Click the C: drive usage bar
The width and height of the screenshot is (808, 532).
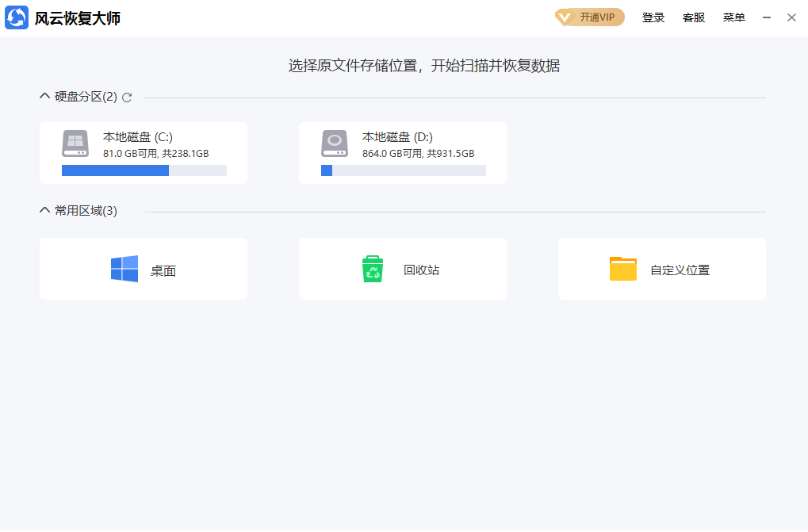(x=144, y=170)
